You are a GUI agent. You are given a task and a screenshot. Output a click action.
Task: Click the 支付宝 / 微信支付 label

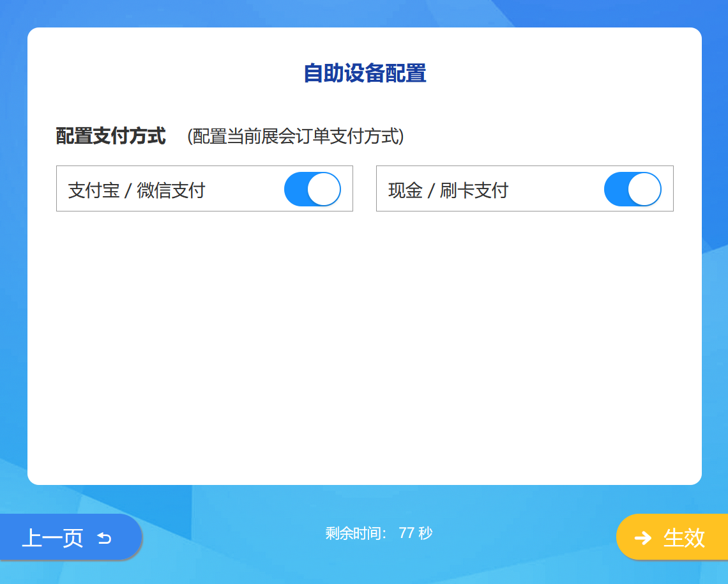point(137,190)
